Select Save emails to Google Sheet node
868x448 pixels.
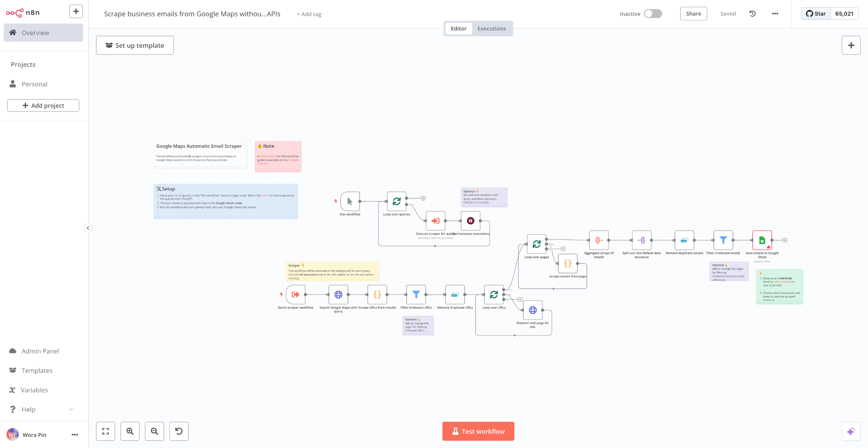[x=762, y=240]
